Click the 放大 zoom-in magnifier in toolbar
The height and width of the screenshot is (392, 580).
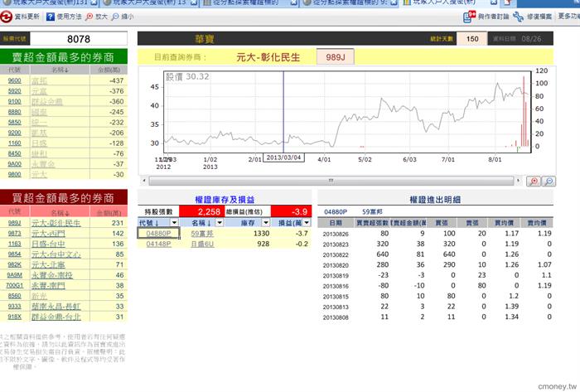tap(89, 17)
